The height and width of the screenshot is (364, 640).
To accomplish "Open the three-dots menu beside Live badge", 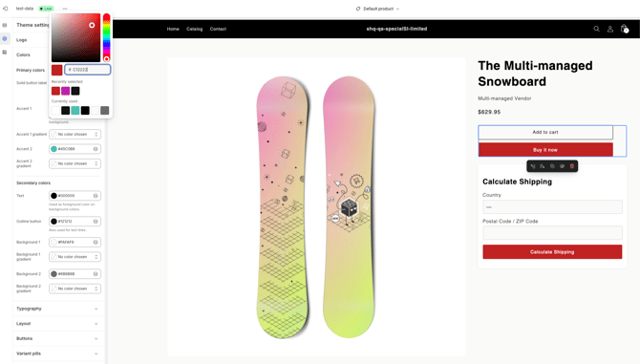I will click(x=65, y=9).
